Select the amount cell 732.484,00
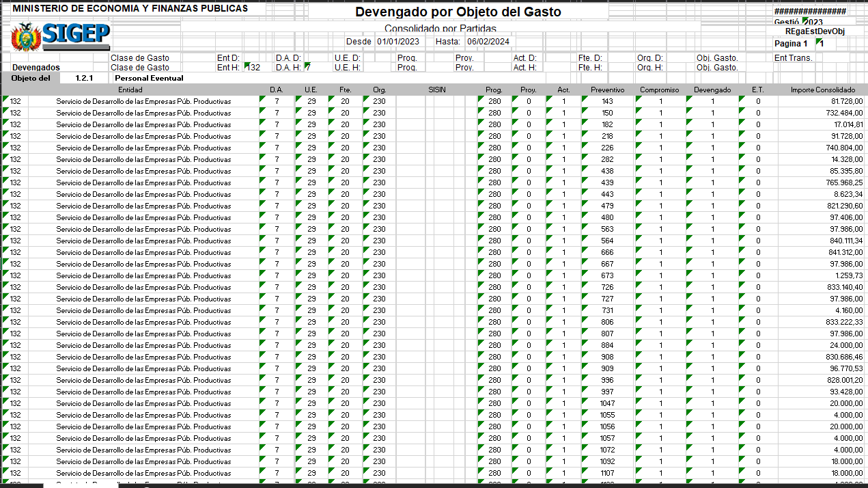The height and width of the screenshot is (488, 868). pyautogui.click(x=822, y=113)
